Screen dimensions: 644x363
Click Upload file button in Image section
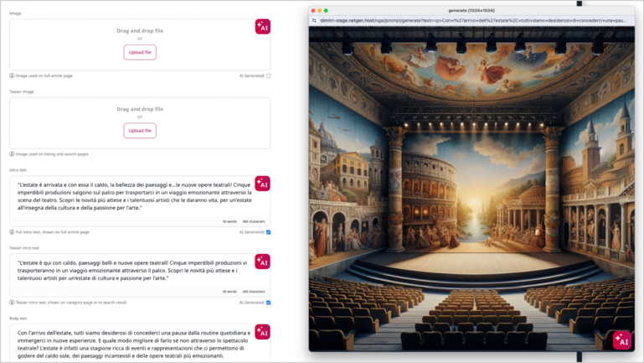(x=140, y=52)
